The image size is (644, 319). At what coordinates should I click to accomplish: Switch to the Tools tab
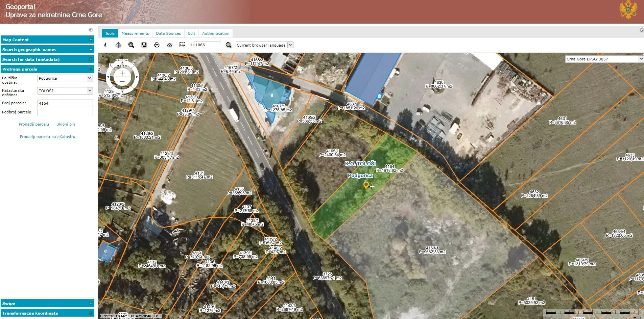110,33
